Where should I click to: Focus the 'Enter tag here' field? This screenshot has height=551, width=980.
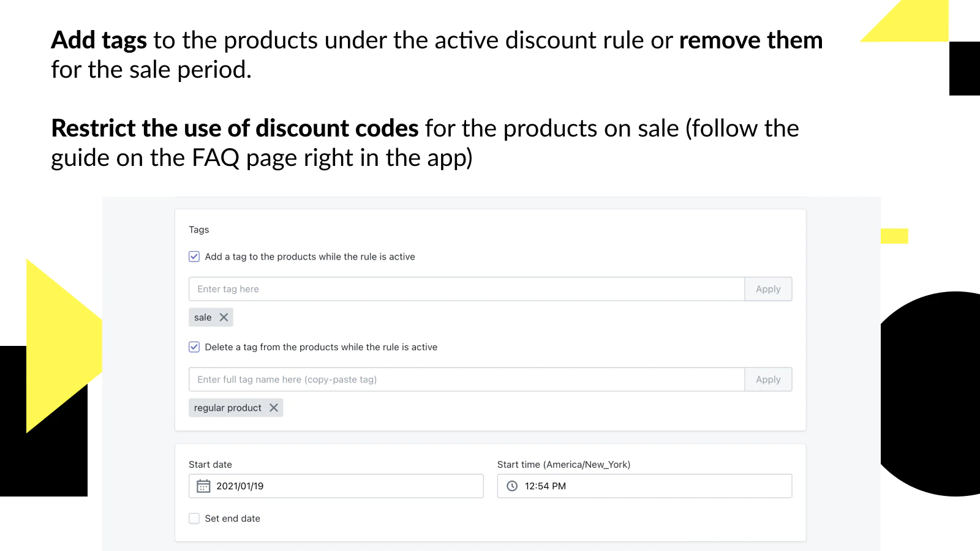click(467, 289)
